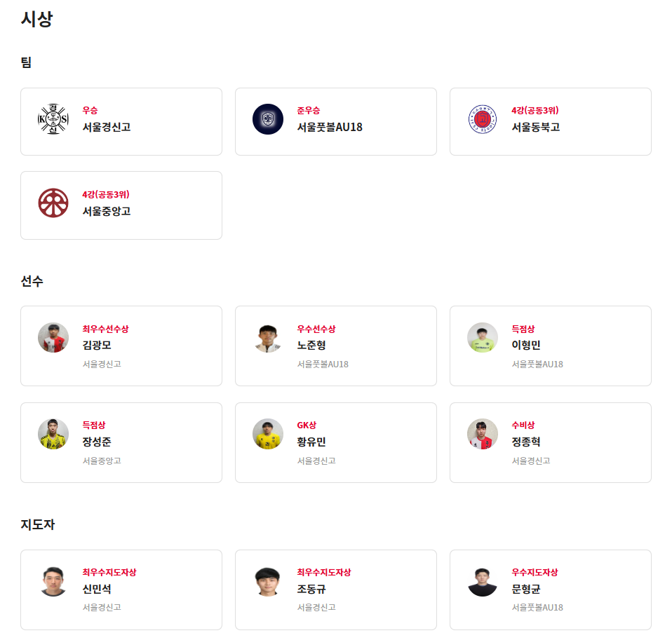Image resolution: width=672 pixels, height=640 pixels.
Task: Click 장성준 player photo
Action: [53, 434]
